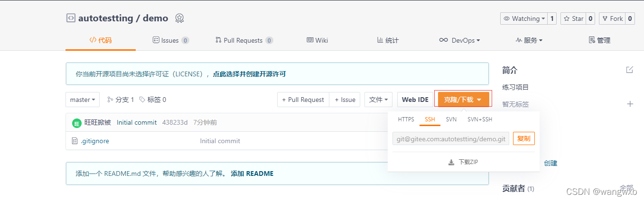Click 点此选择并创建开源许可 link

click(249, 74)
